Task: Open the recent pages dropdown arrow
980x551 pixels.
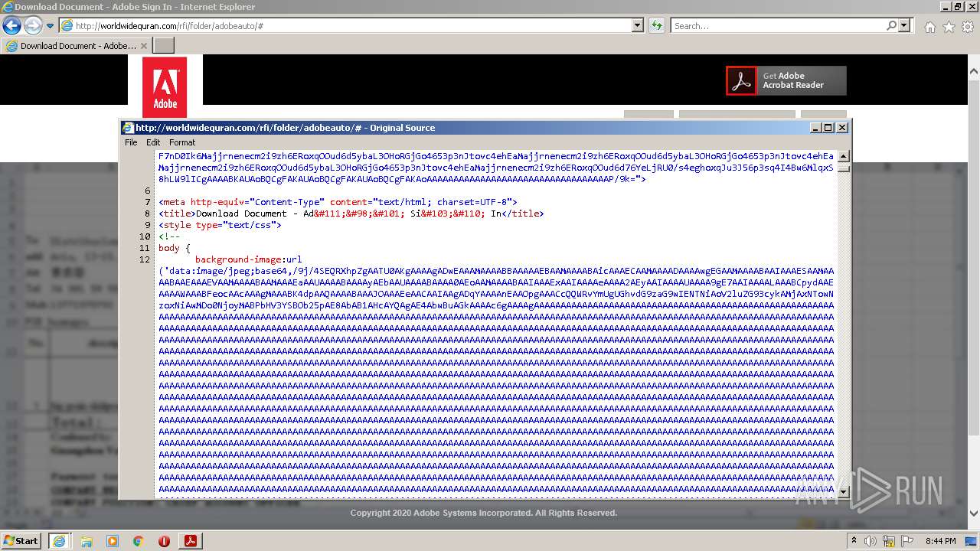Action: [51, 26]
